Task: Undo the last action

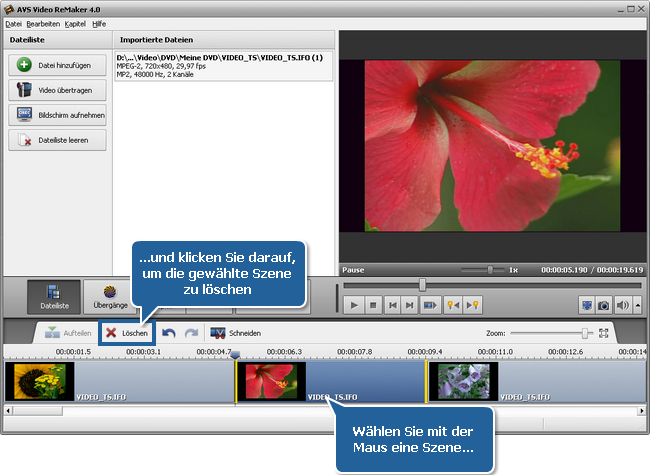Action: [169, 332]
